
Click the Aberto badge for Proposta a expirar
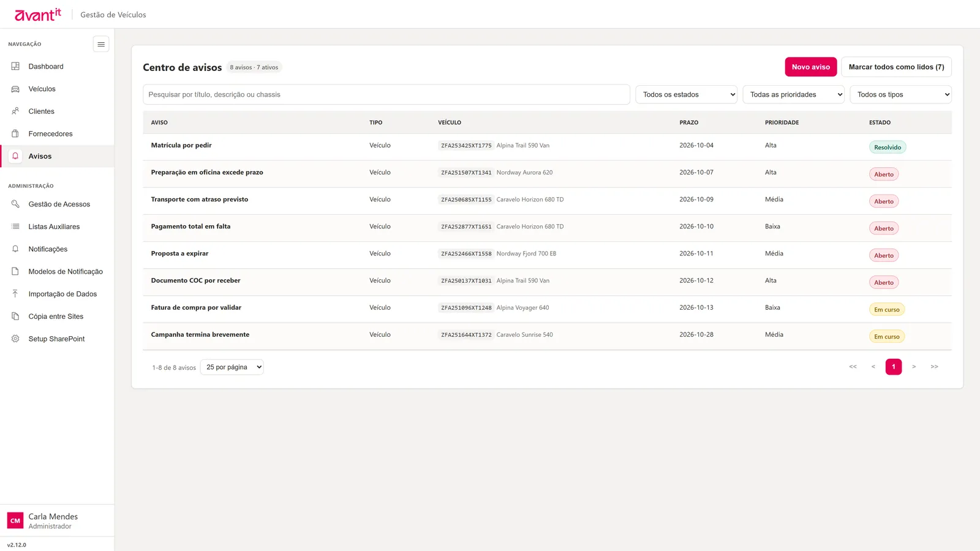[884, 255]
